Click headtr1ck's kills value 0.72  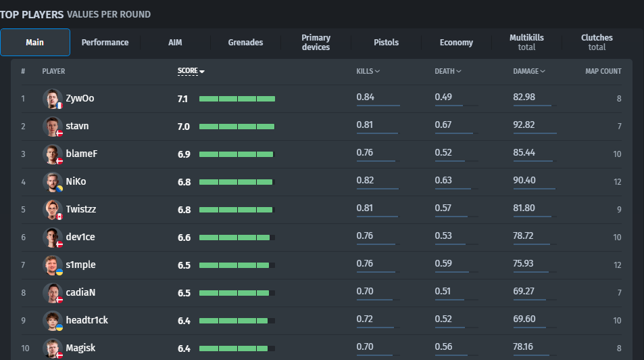coord(365,319)
